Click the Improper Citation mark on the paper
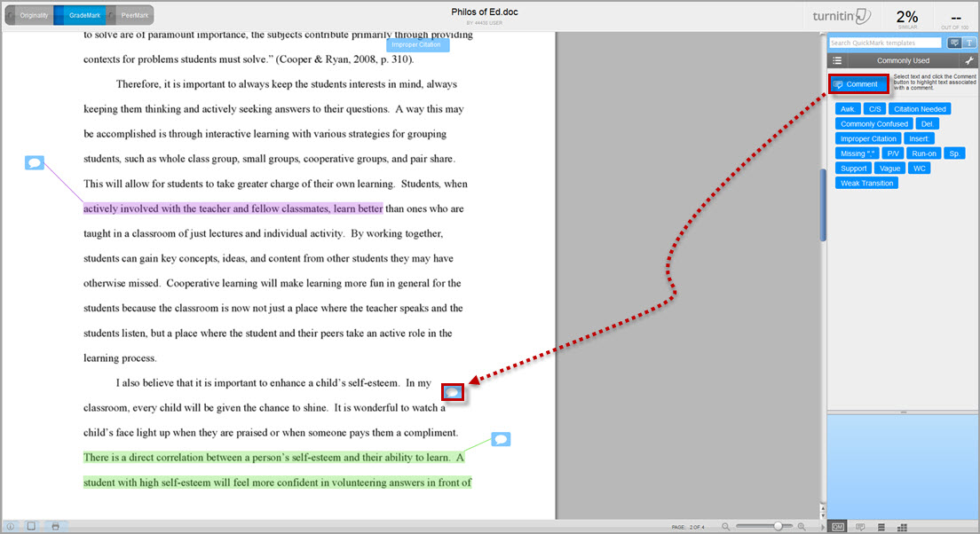Viewport: 980px width, 534px height. tap(417, 44)
